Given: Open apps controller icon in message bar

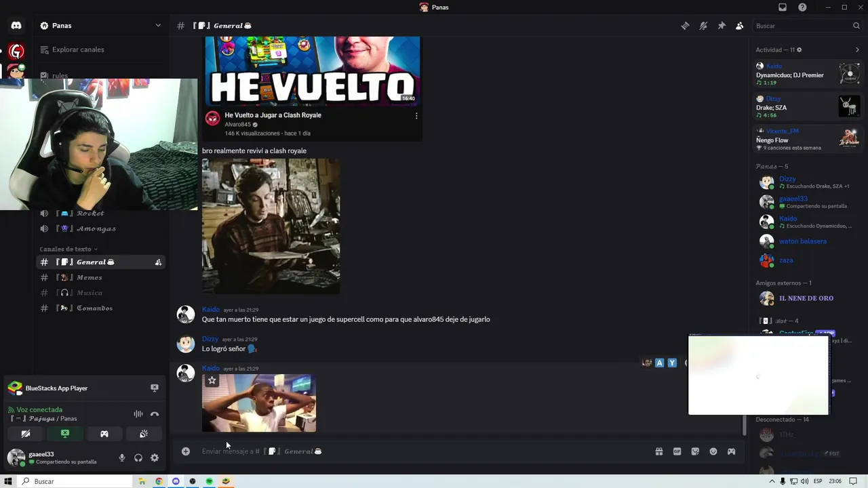Looking at the screenshot, I should (731, 451).
